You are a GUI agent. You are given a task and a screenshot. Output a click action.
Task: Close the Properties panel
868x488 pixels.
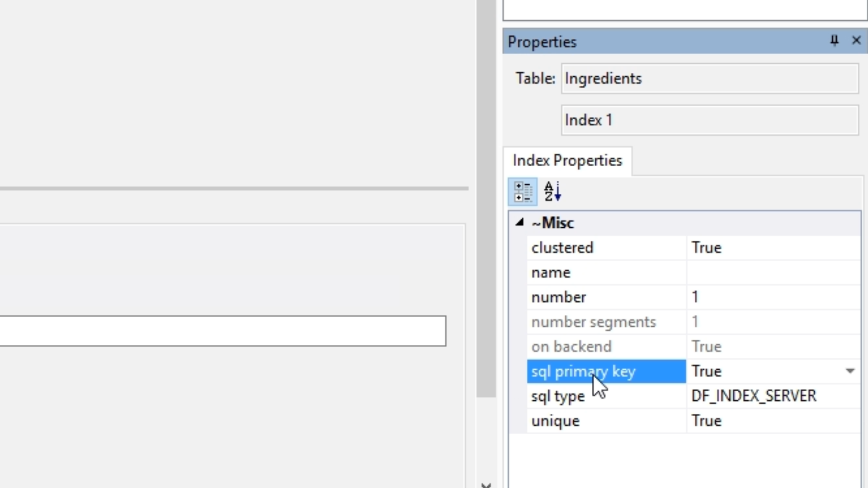click(x=856, y=41)
